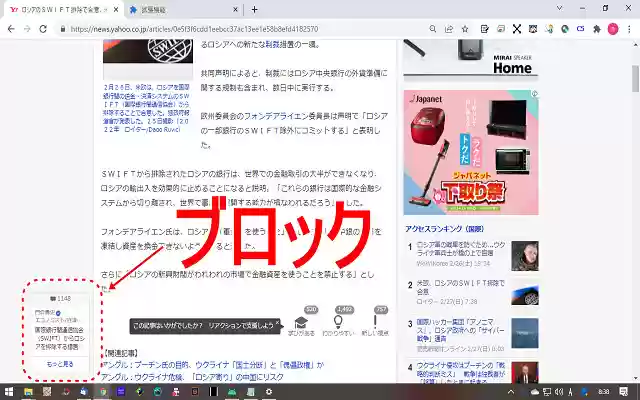
Task: Click the share page icon in the address bar
Action: (x=449, y=29)
